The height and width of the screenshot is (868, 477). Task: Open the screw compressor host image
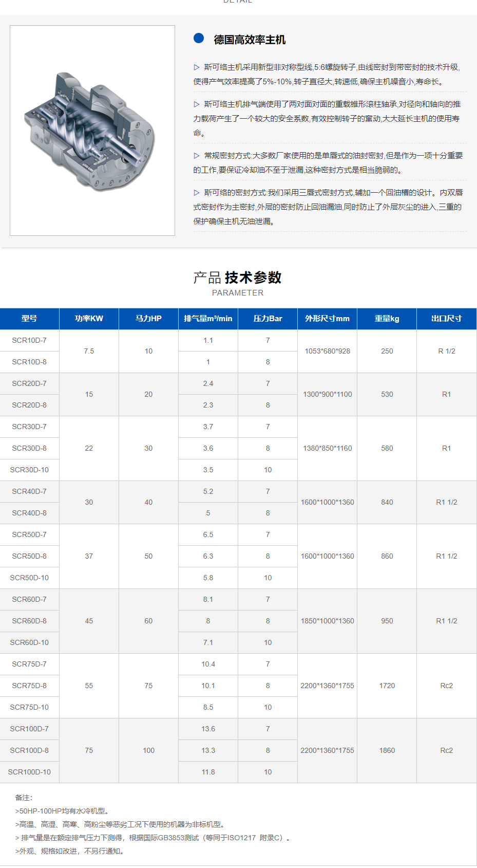tap(92, 131)
